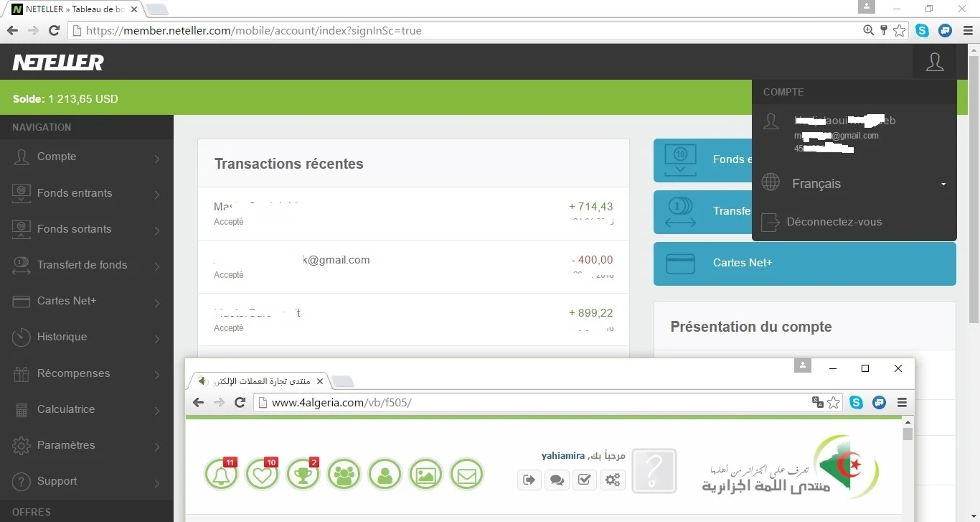Bookmark the NETELLER page with the star icon
This screenshot has height=522, width=980.
(900, 31)
